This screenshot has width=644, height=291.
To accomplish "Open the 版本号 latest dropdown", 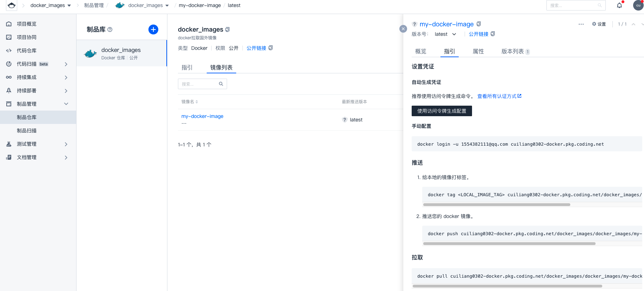I will point(445,34).
